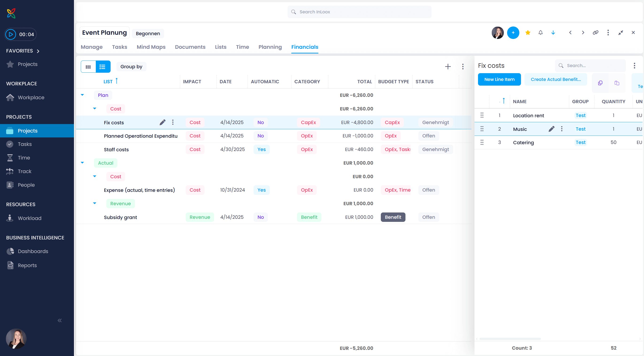Edit Fix costs row pencil icon
644x356 pixels.
162,122
